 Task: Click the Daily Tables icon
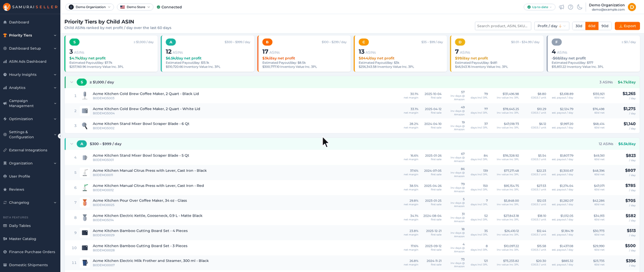(x=5, y=226)
